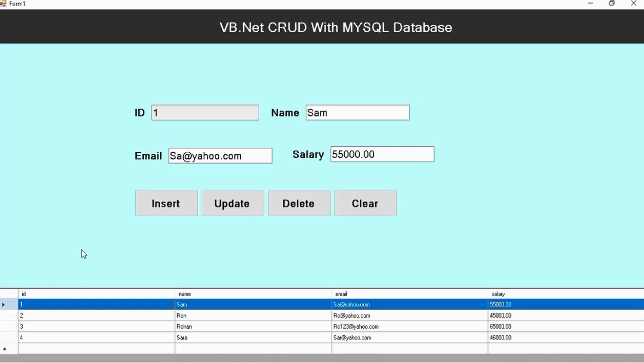The image size is (644, 362).
Task: Click the id cell with value 1
Action: [97, 305]
